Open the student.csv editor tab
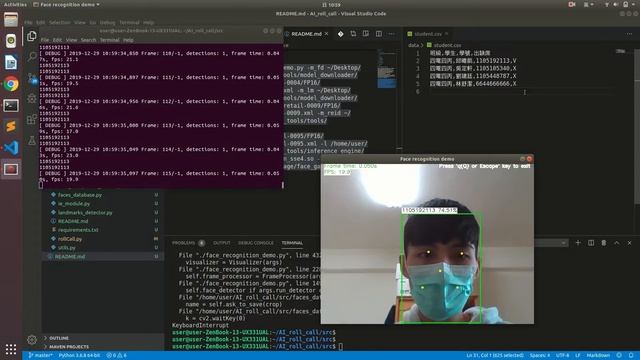The height and width of the screenshot is (360, 640). click(428, 34)
